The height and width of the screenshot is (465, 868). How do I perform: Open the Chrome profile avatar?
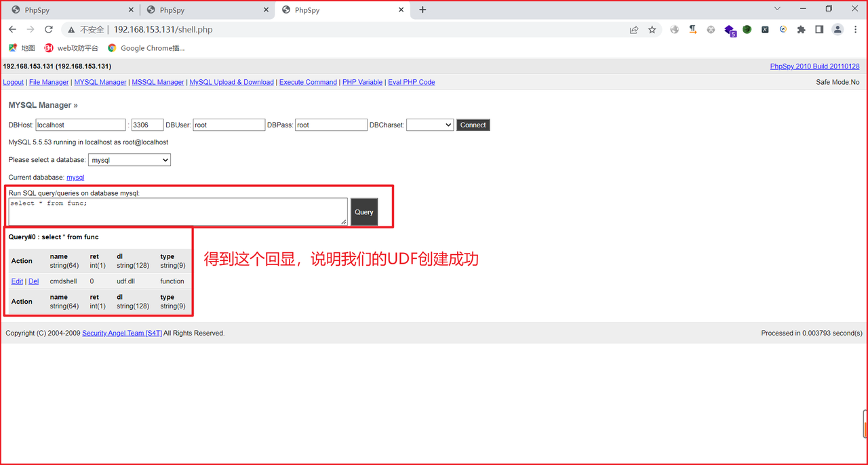pyautogui.click(x=837, y=30)
